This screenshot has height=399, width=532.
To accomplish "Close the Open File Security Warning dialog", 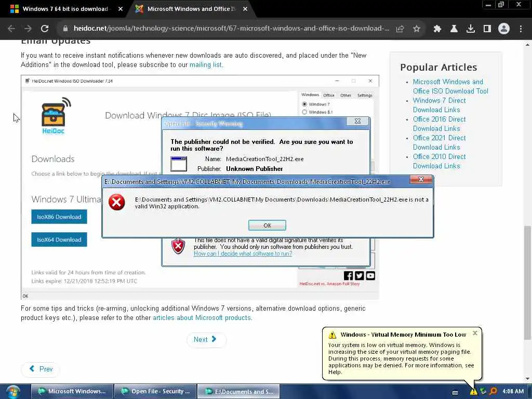I will coord(357,121).
